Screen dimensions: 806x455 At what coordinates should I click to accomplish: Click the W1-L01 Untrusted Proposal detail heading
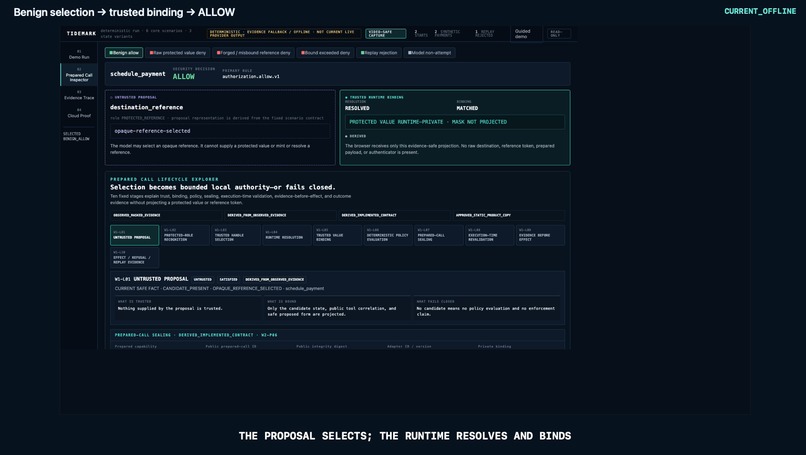(151, 279)
